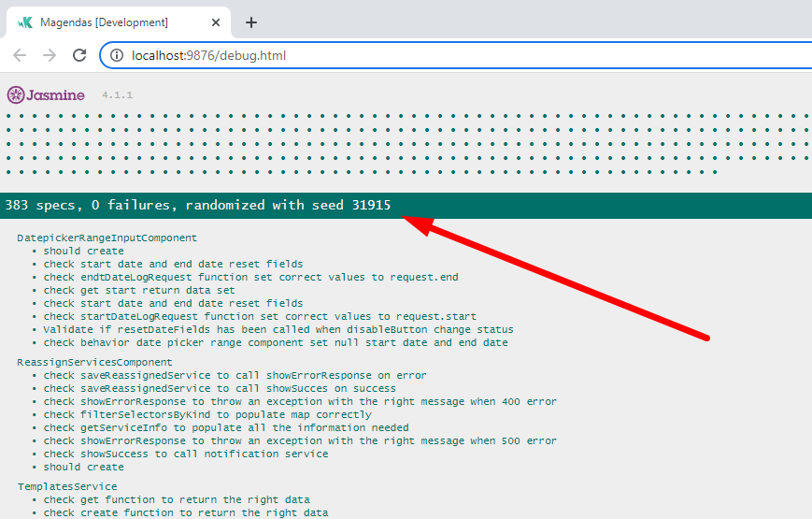Screen dimensions: 812x519
Task: Open 'check filterSelectorsByKind to populate map correctly' spec
Action: pos(207,414)
